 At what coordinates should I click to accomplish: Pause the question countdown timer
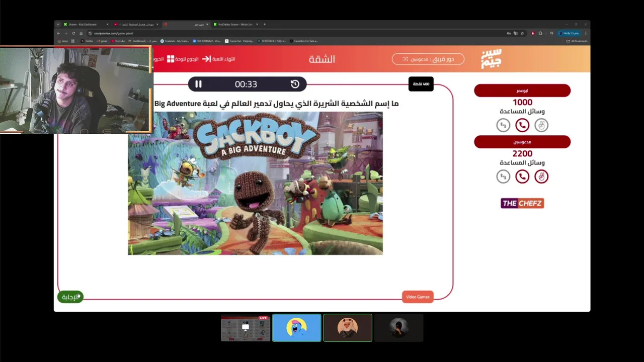pyautogui.click(x=198, y=84)
